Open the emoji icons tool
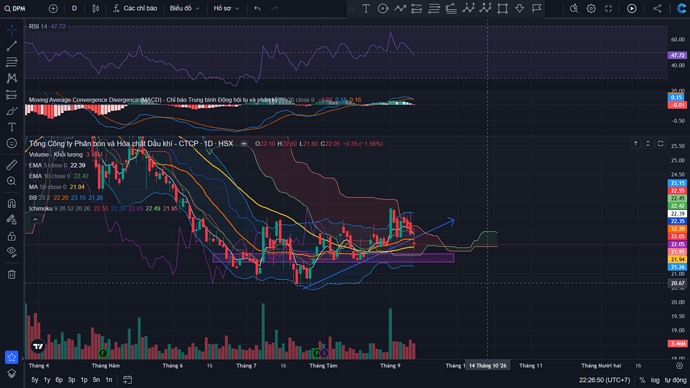690x388 pixels. [x=12, y=143]
